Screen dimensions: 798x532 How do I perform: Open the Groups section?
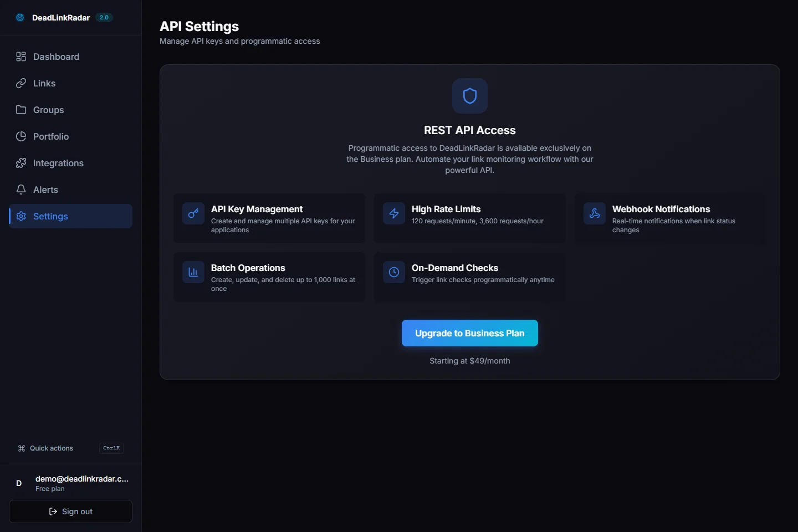point(48,110)
